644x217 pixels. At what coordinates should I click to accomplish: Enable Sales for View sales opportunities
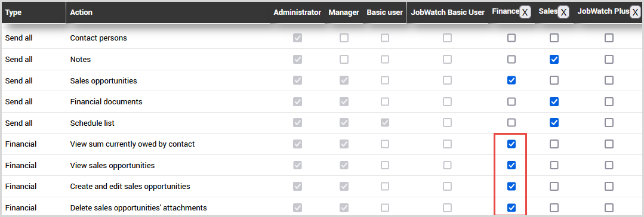(x=554, y=165)
